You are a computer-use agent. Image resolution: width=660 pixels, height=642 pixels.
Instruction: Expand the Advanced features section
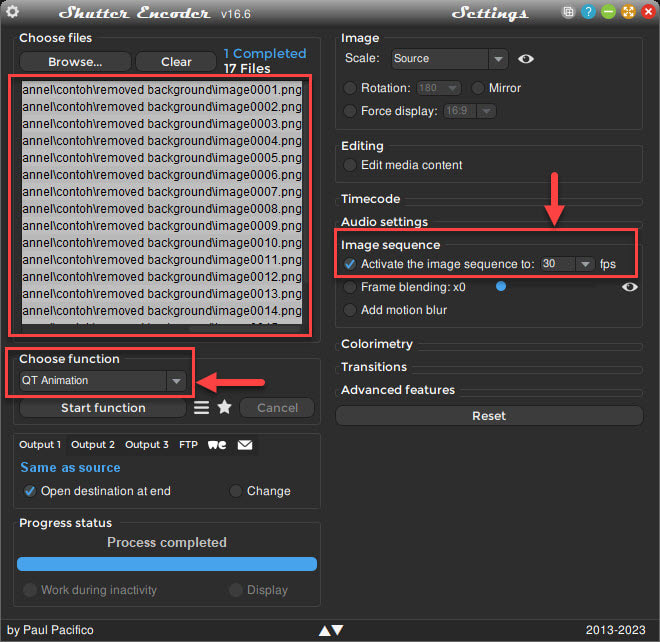398,390
